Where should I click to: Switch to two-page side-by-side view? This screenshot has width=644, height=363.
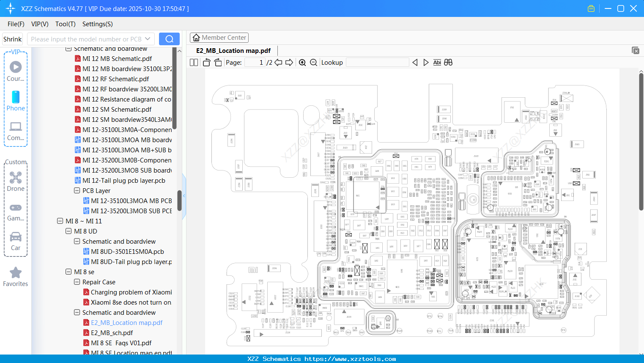tap(194, 62)
